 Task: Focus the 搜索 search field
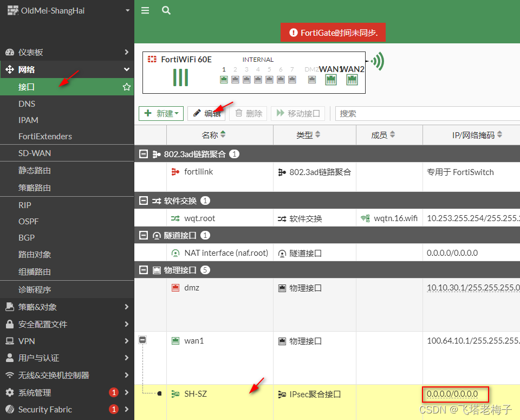coord(427,113)
